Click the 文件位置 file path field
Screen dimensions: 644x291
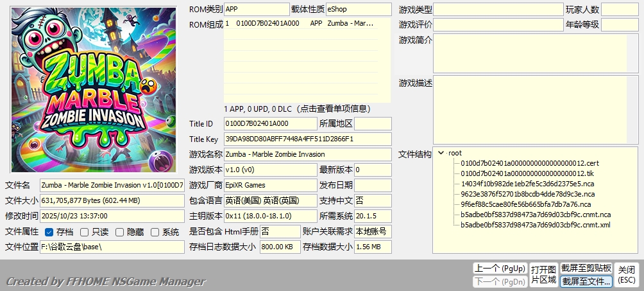click(x=112, y=247)
